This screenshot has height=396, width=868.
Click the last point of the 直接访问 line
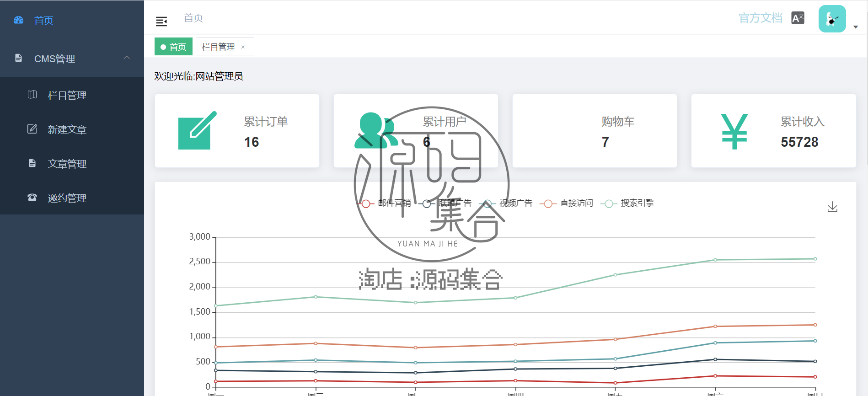pos(815,325)
